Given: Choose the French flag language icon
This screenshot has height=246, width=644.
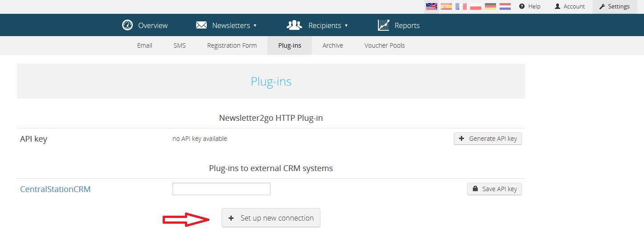Looking at the screenshot, I should tap(461, 6).
